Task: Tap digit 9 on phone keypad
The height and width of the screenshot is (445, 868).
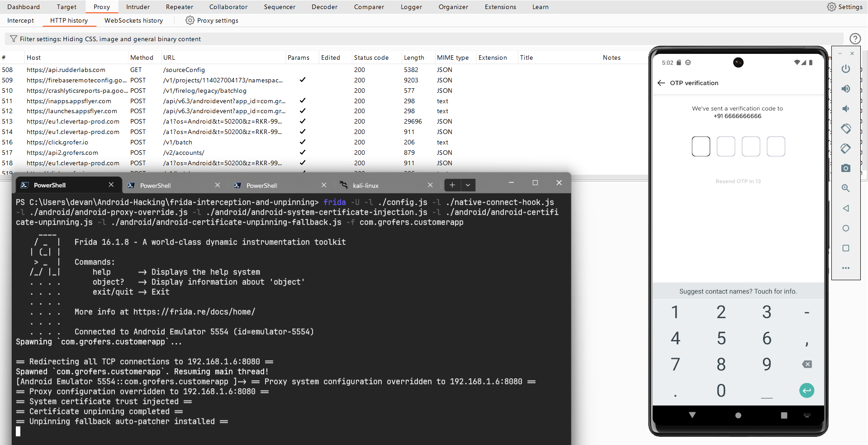Action: [767, 364]
